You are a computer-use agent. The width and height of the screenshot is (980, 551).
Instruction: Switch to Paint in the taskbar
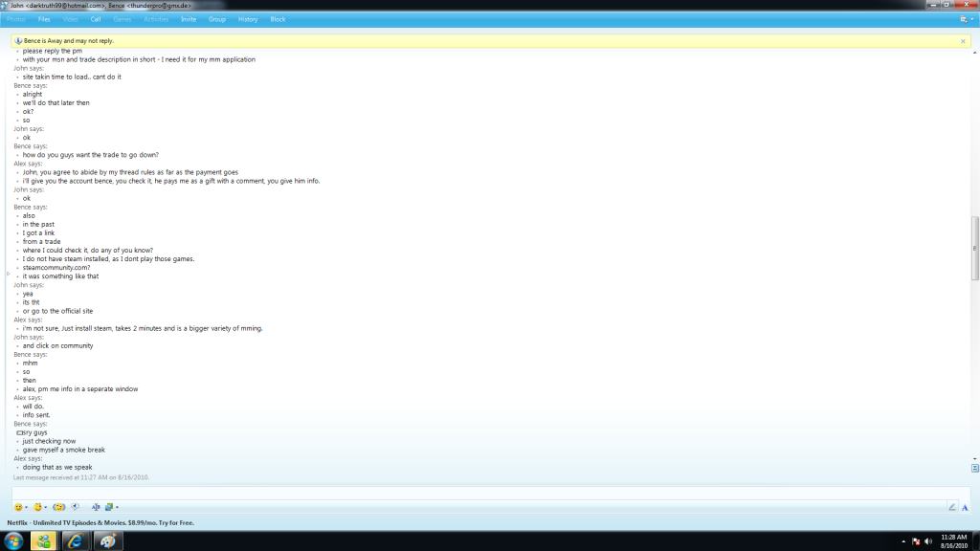[x=108, y=541]
